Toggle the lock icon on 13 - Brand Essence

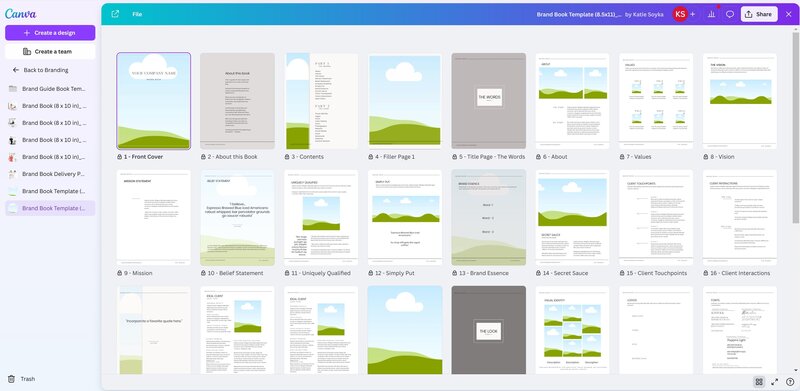click(455, 274)
